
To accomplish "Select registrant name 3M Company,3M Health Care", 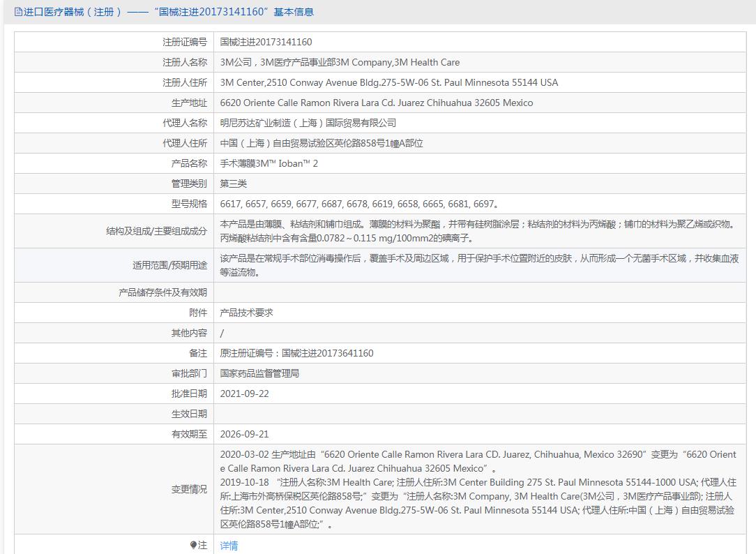I will 340,62.
